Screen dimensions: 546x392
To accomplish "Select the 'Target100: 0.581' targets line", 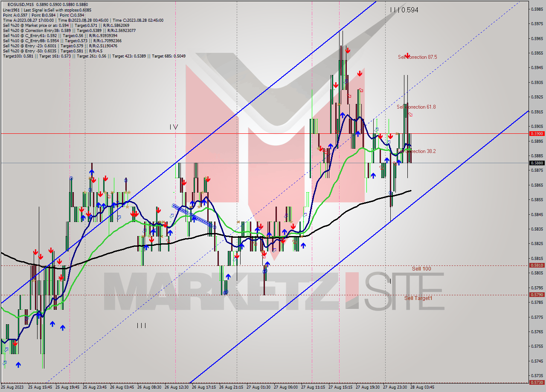I will tap(94, 56).
